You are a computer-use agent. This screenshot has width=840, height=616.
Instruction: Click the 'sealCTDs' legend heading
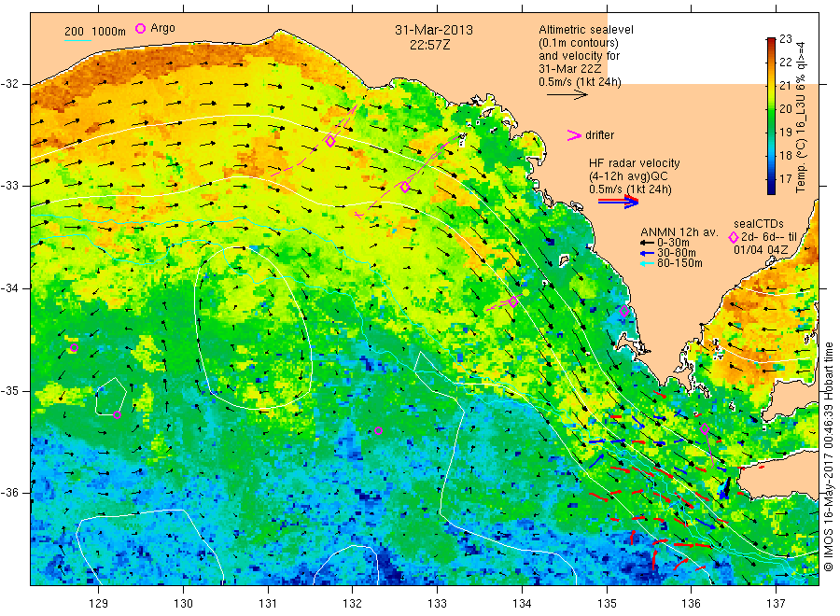pos(759,224)
